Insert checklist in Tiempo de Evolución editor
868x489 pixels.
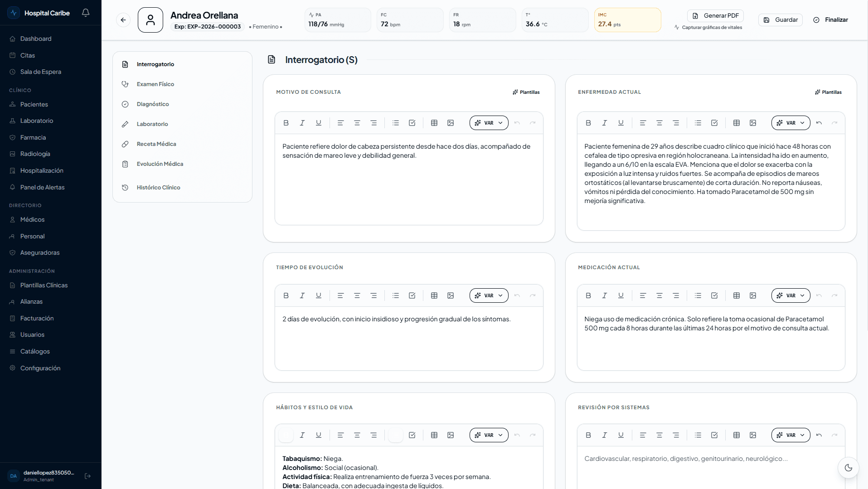pos(412,295)
